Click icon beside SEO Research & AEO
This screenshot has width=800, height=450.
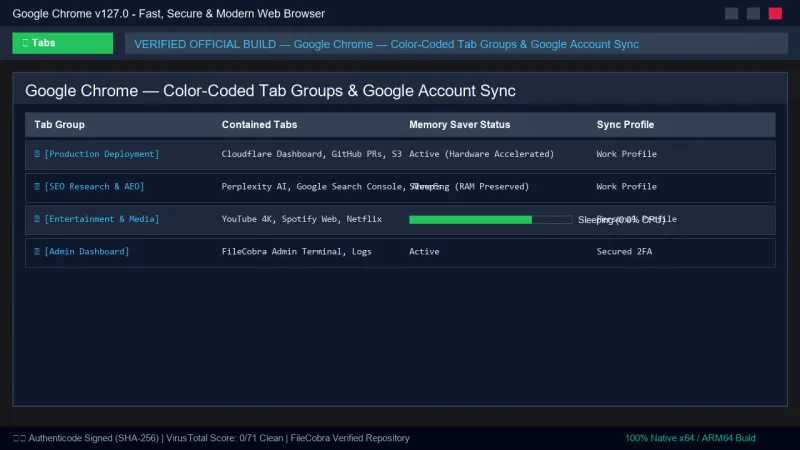tap(37, 186)
